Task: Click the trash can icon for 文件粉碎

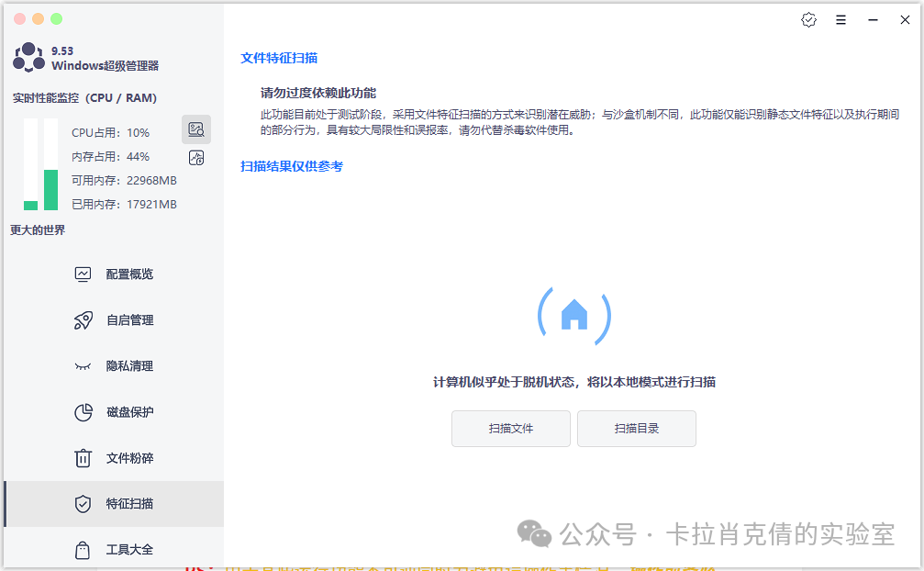Action: point(83,458)
